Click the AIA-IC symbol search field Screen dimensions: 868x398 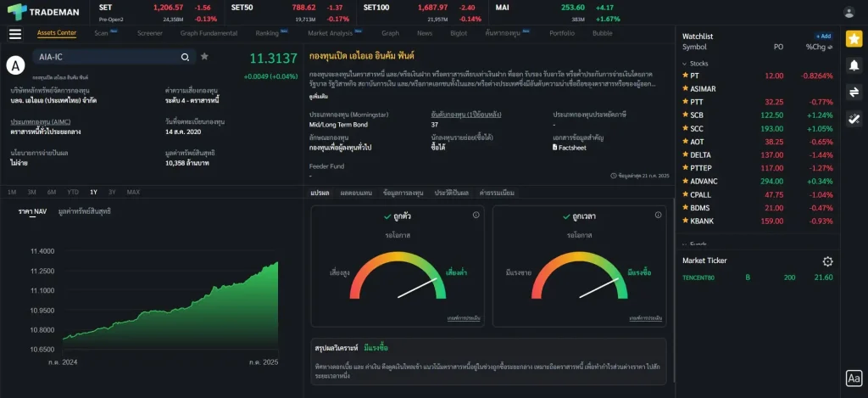click(114, 57)
